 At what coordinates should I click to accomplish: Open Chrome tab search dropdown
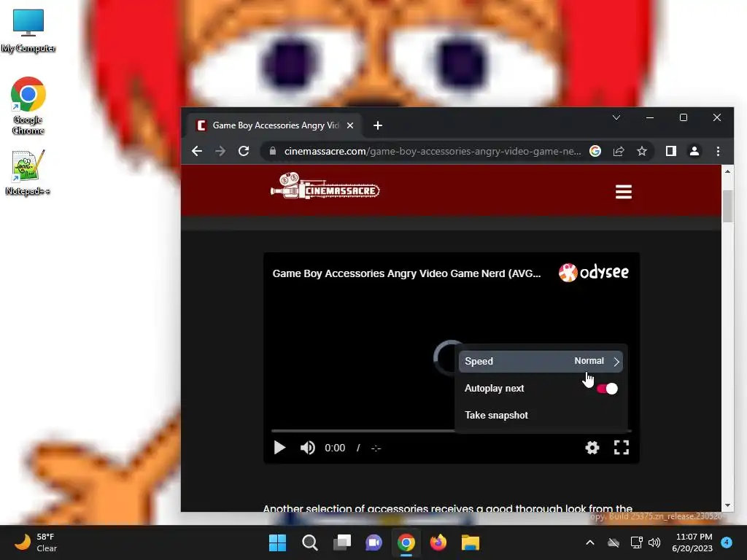616,117
